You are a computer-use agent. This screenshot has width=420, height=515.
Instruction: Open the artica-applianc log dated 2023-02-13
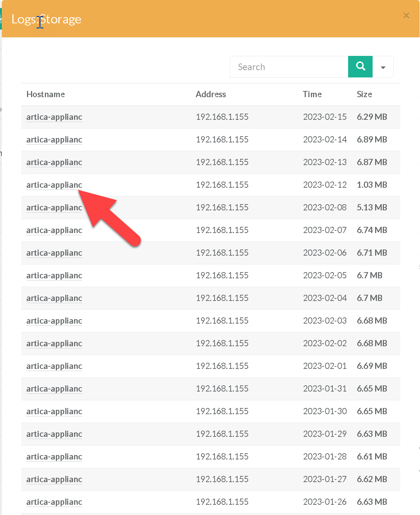pos(54,162)
